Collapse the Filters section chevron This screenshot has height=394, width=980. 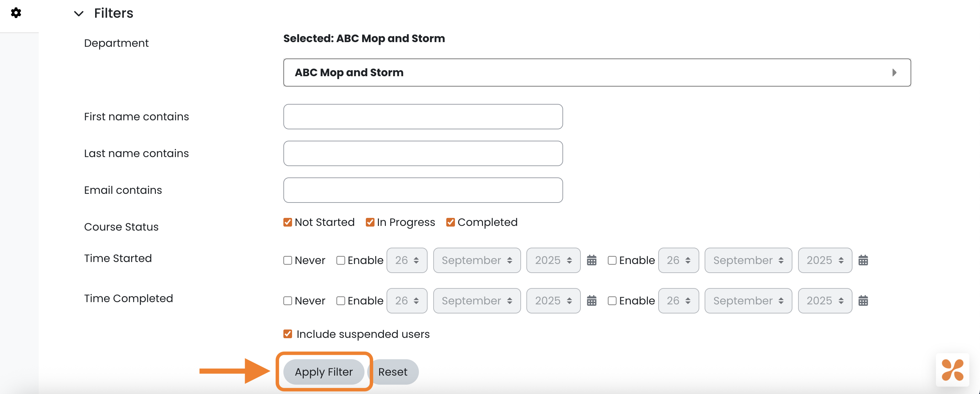click(79, 14)
